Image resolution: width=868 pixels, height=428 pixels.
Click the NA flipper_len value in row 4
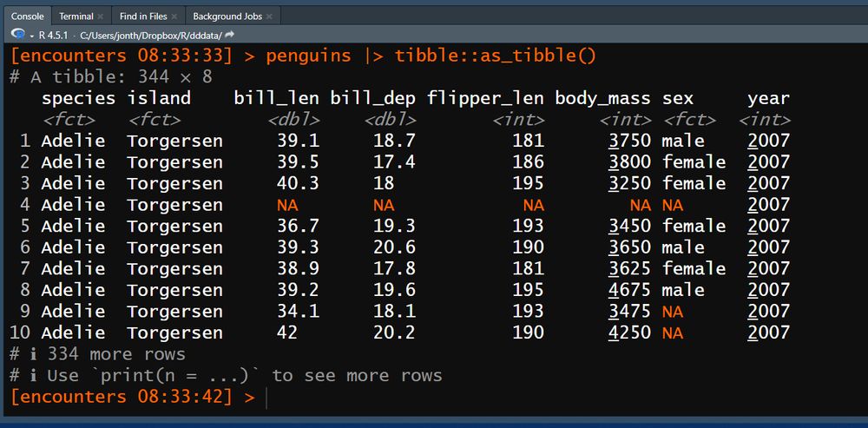click(534, 206)
